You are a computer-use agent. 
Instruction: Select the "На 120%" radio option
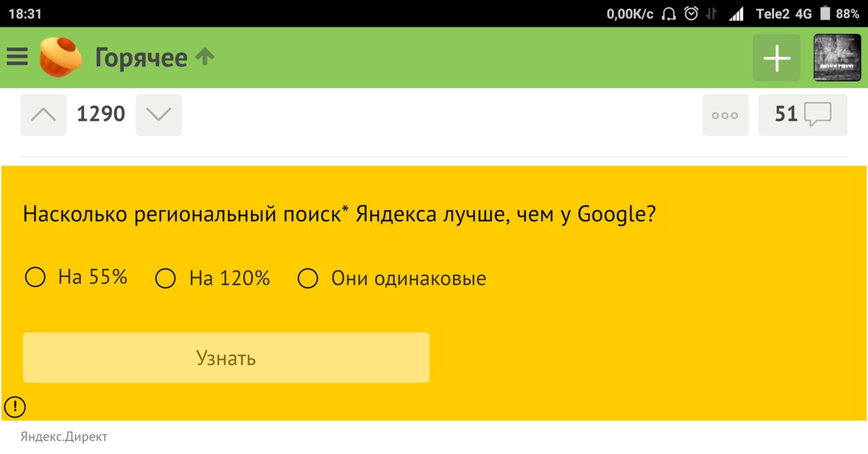pos(166,278)
